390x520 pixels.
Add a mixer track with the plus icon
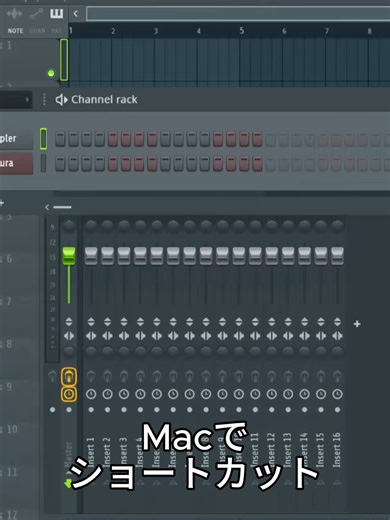tap(357, 324)
